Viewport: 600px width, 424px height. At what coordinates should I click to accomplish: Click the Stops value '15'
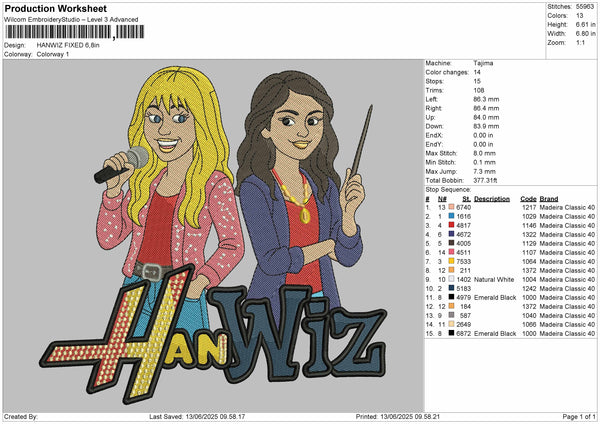tap(477, 81)
